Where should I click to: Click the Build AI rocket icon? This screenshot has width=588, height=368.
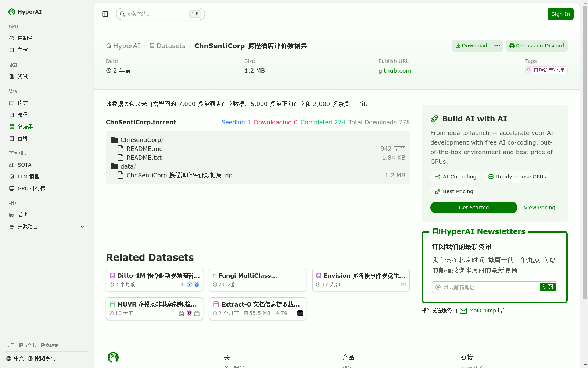coord(435,119)
